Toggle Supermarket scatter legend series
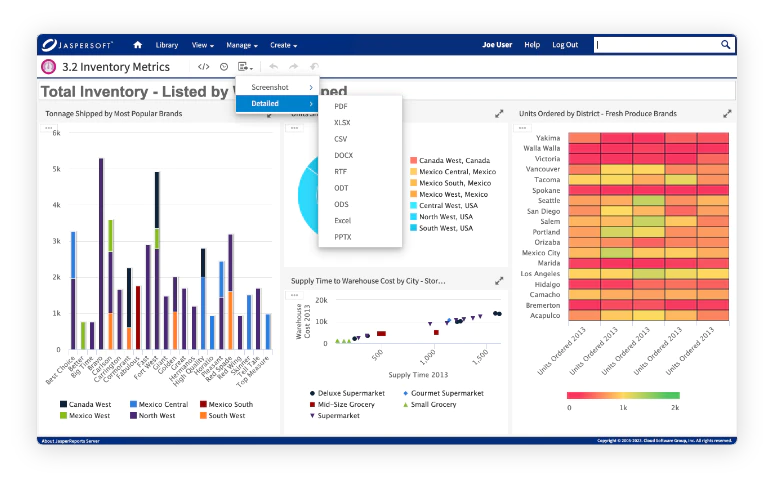This screenshot has height=485, width=774. [335, 415]
